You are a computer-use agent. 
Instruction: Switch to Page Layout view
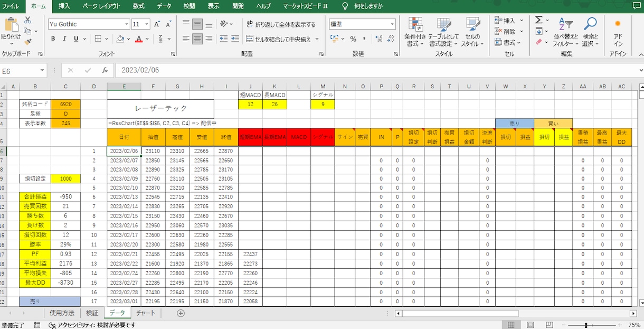point(531,325)
